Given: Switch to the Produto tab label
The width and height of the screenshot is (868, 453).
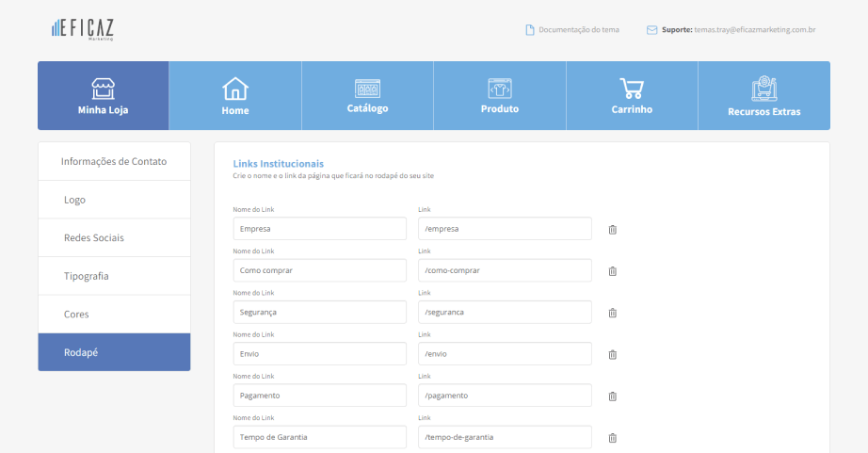Looking at the screenshot, I should pyautogui.click(x=500, y=108).
